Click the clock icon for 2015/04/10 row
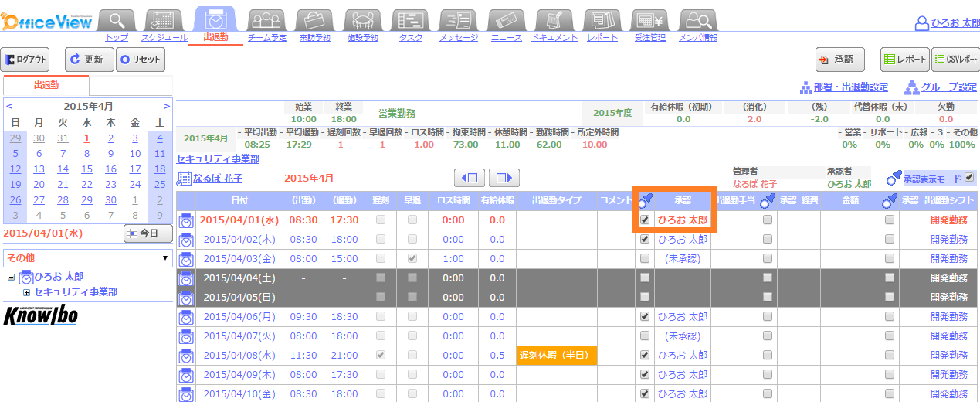Viewport: 980px width, 402px height. (186, 393)
